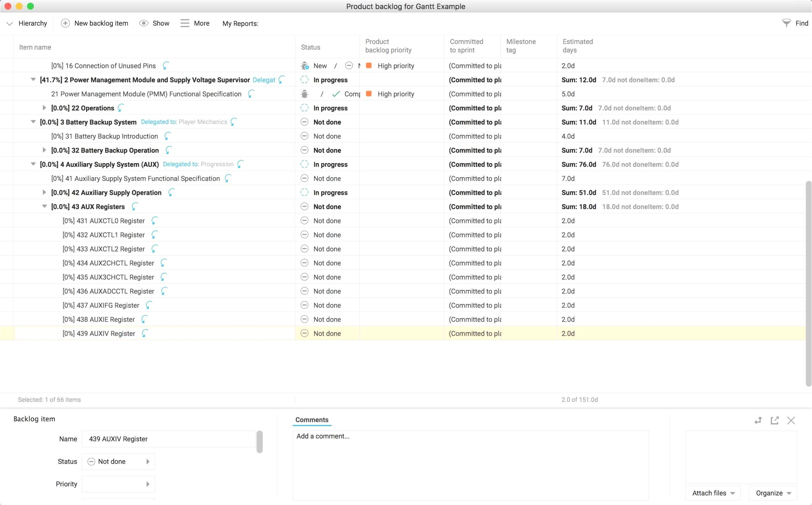Click the In progress status icon for 22 Operations
This screenshot has width=812, height=505.
click(x=304, y=108)
